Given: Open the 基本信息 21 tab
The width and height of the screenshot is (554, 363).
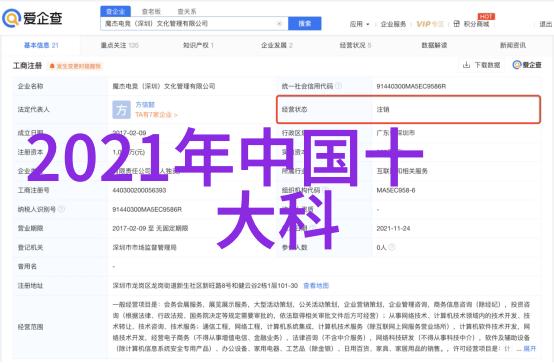Looking at the screenshot, I should [41, 45].
